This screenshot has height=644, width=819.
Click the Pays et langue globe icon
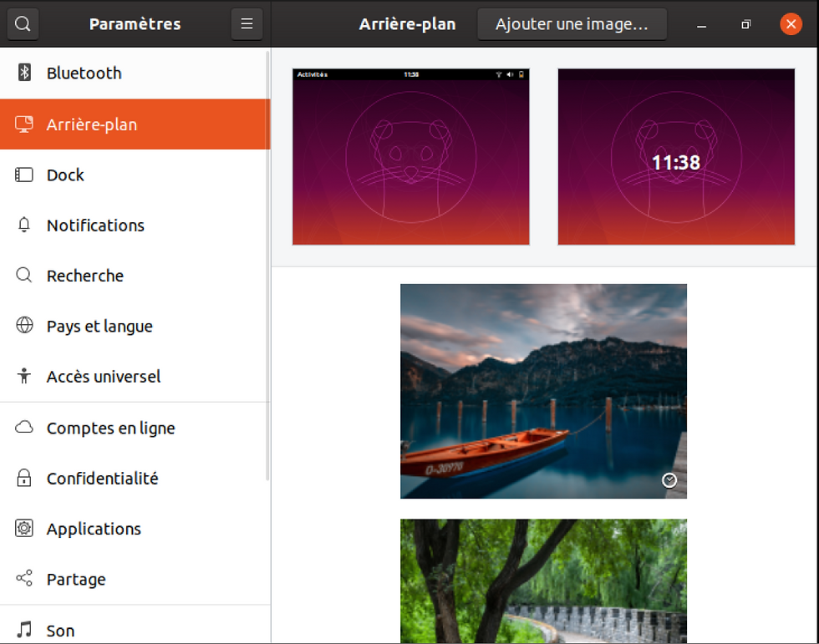click(x=24, y=325)
